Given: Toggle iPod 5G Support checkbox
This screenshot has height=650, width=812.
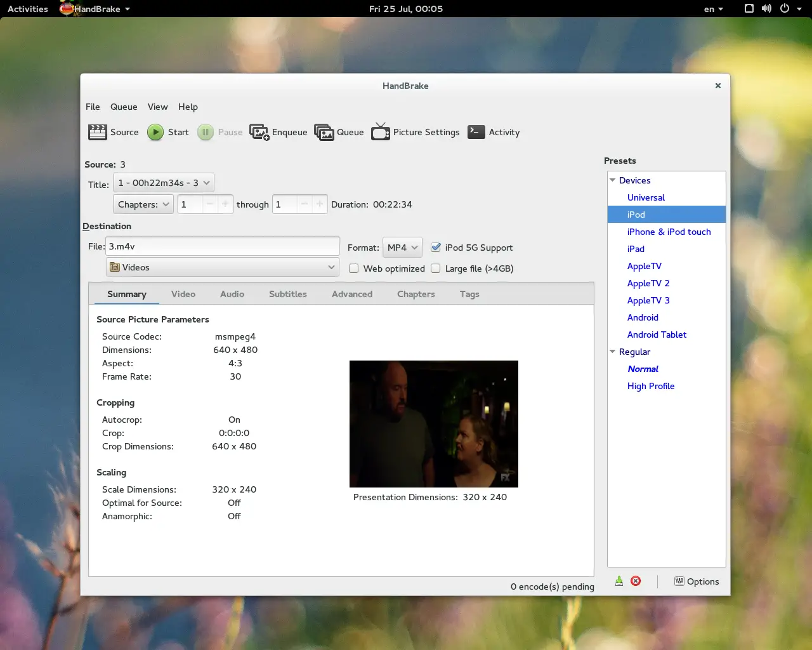Looking at the screenshot, I should tap(436, 248).
